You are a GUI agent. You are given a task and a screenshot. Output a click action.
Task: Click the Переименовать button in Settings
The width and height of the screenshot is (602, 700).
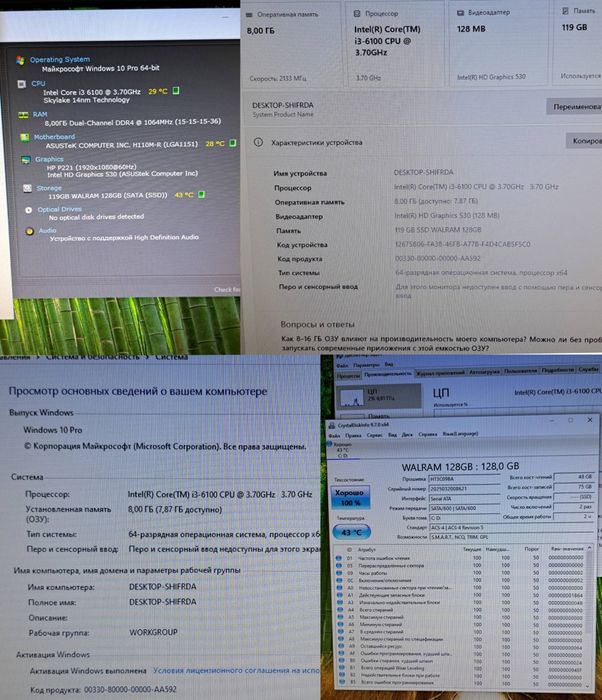(x=574, y=107)
